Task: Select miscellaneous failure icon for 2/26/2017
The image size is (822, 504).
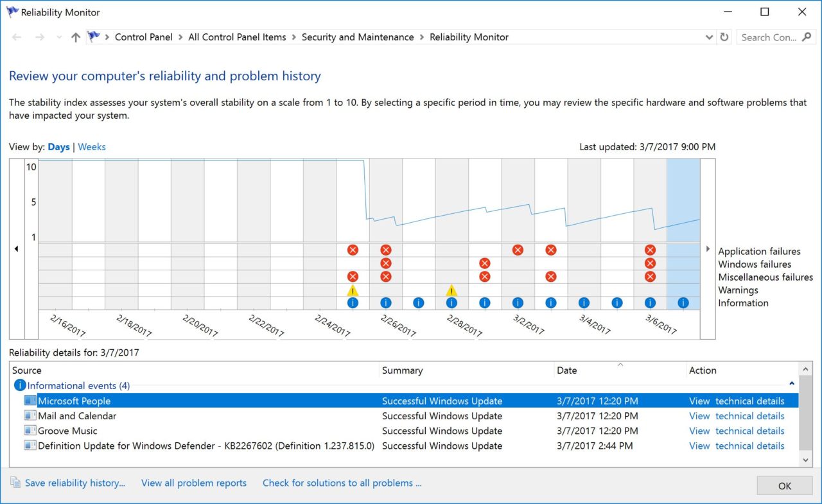Action: click(x=386, y=277)
